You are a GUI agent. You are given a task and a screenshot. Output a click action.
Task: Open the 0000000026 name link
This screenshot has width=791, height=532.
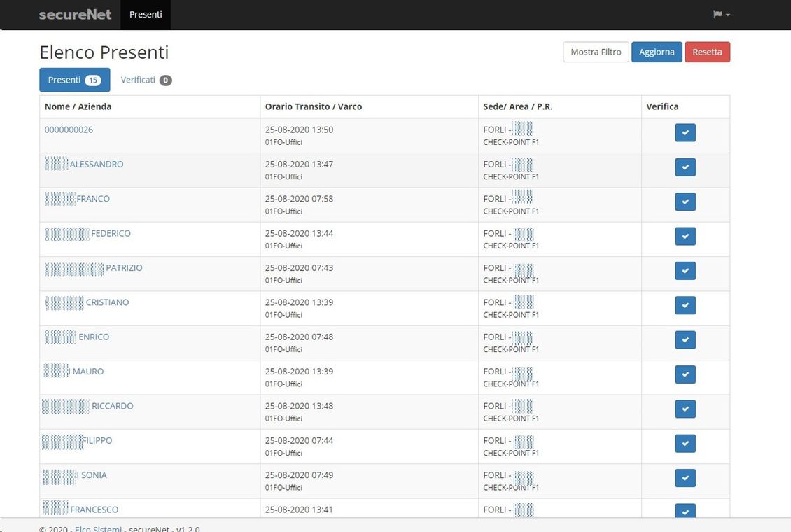pyautogui.click(x=69, y=129)
